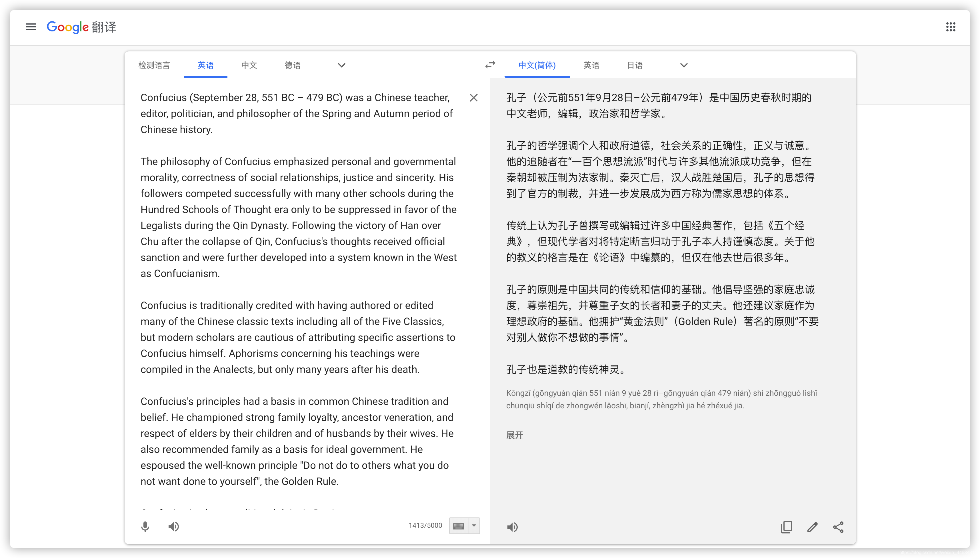Screen dimensions: 980x558
Task: Toggle the virtual keyboard input tool
Action: 459,526
